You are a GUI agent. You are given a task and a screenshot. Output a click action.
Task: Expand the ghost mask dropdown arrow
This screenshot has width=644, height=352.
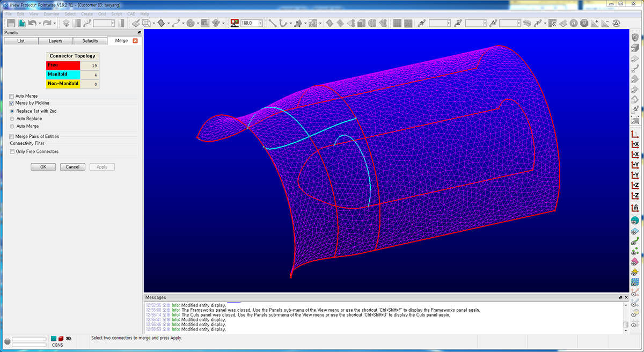pos(223,24)
